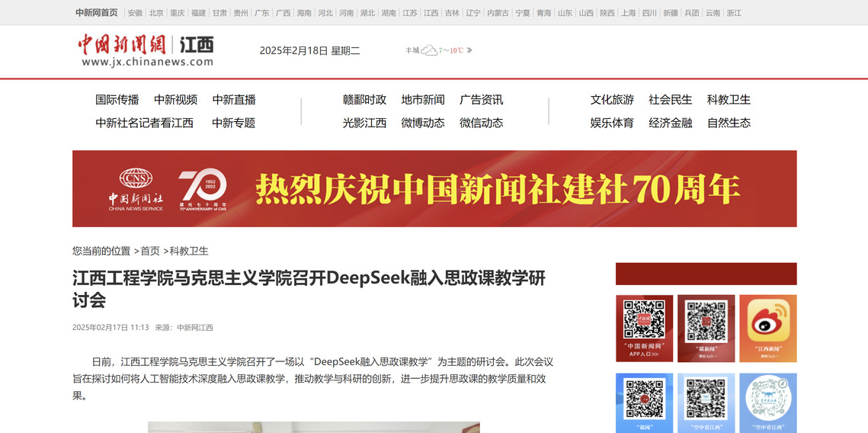Click the 首页 breadcrumb link
This screenshot has height=433, width=868.
(x=150, y=251)
